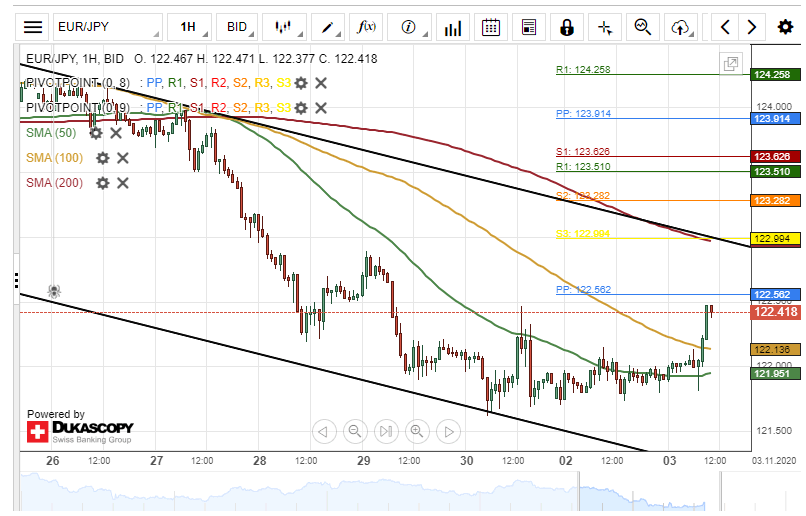Activate the crosshair cursor tool
The height and width of the screenshot is (516, 806).
[x=605, y=27]
